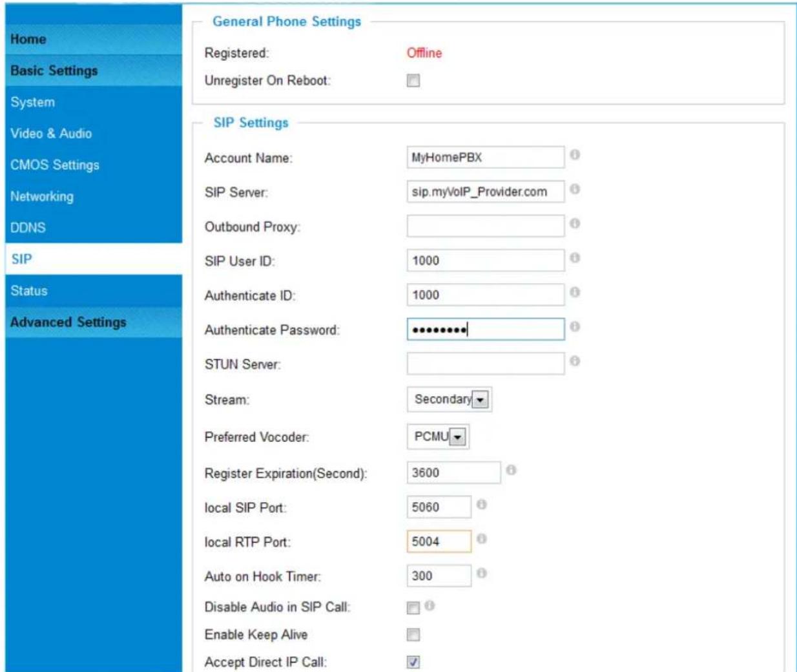Click the info icon beside Disable Audio in SIP Call
Viewport: 797px width, 672px height.
430,605
